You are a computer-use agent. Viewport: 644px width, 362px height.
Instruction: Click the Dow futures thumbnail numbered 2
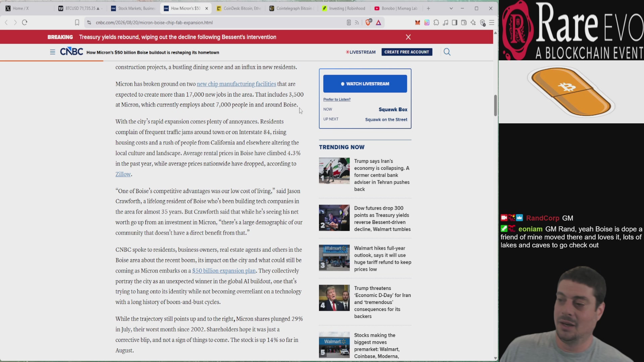334,218
